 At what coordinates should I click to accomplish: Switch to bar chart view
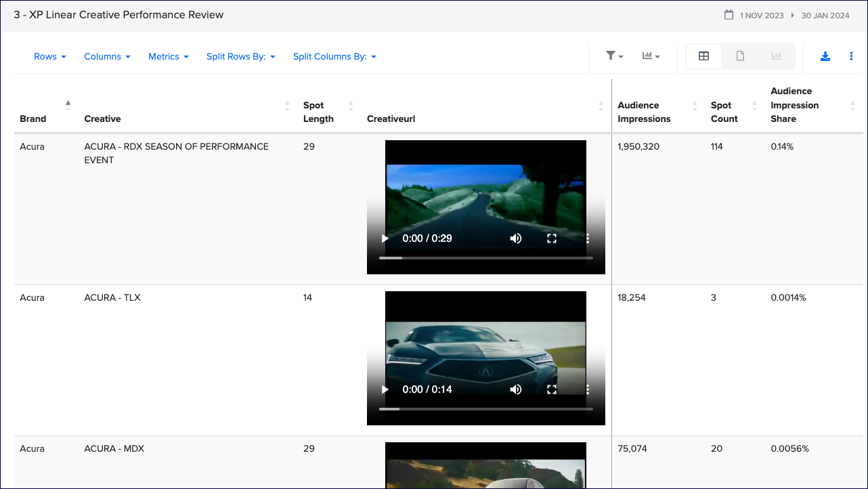[777, 56]
